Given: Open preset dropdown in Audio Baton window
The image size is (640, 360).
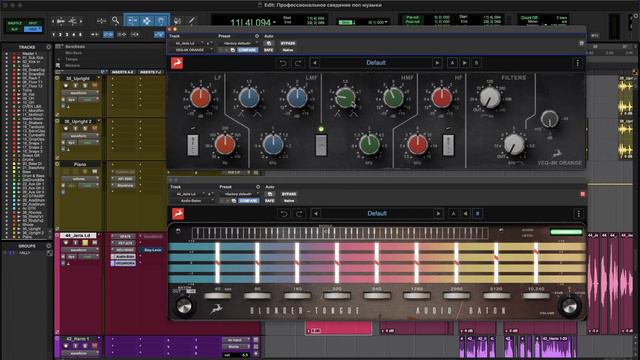Looking at the screenshot, I should pos(240,194).
